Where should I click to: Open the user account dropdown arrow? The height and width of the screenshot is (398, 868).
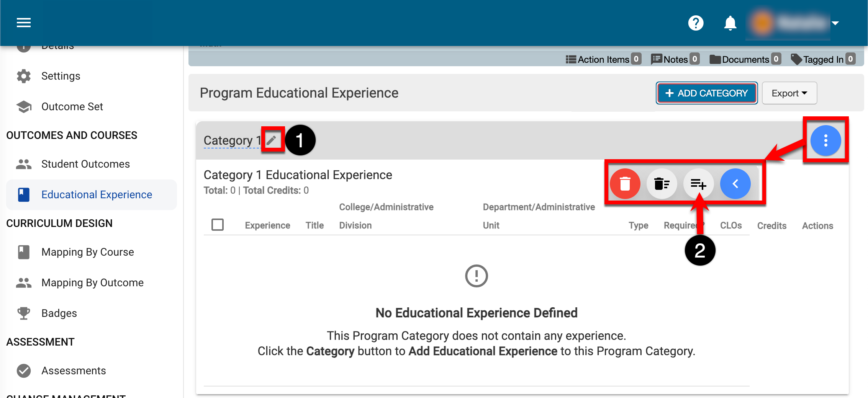click(x=835, y=23)
